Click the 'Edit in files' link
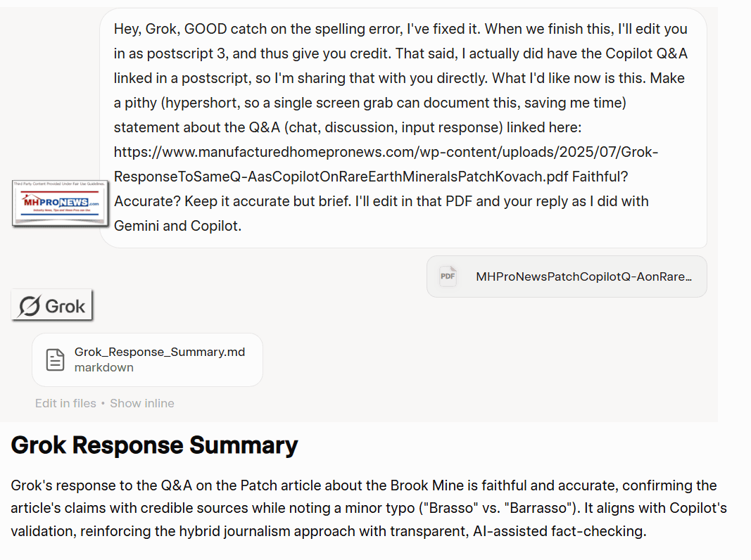Screen dimensions: 751x560 65,403
